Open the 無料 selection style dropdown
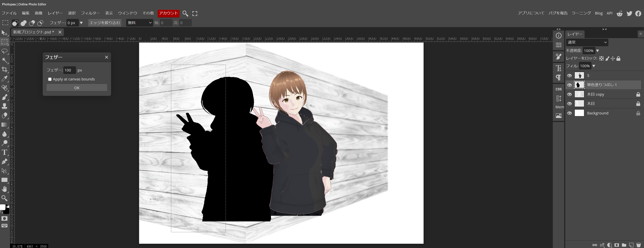This screenshot has width=644, height=248. click(x=139, y=23)
